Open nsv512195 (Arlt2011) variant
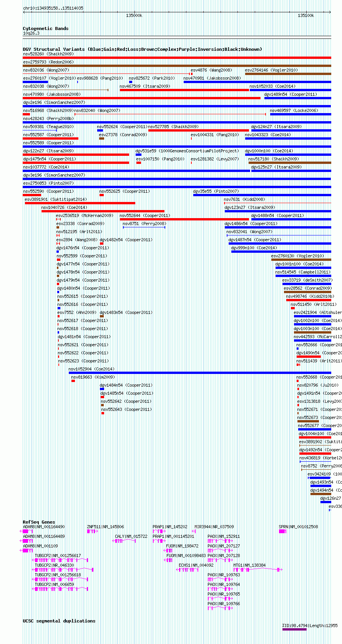The width and height of the screenshot is (342, 644). pyautogui.click(x=80, y=232)
